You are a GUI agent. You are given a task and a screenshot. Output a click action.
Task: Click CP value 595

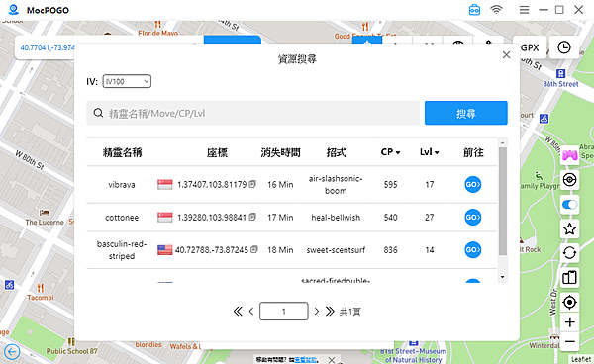click(391, 185)
